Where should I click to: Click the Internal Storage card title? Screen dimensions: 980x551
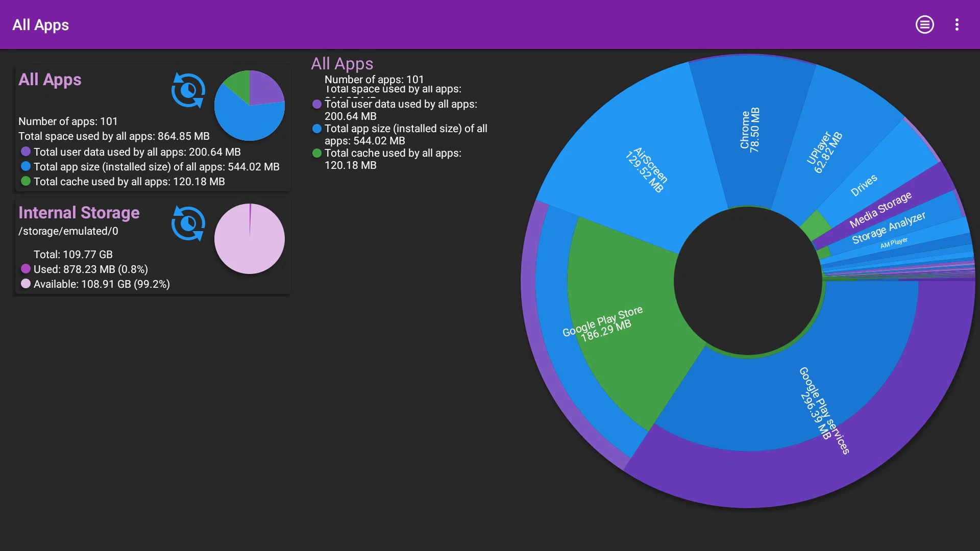[x=79, y=213]
